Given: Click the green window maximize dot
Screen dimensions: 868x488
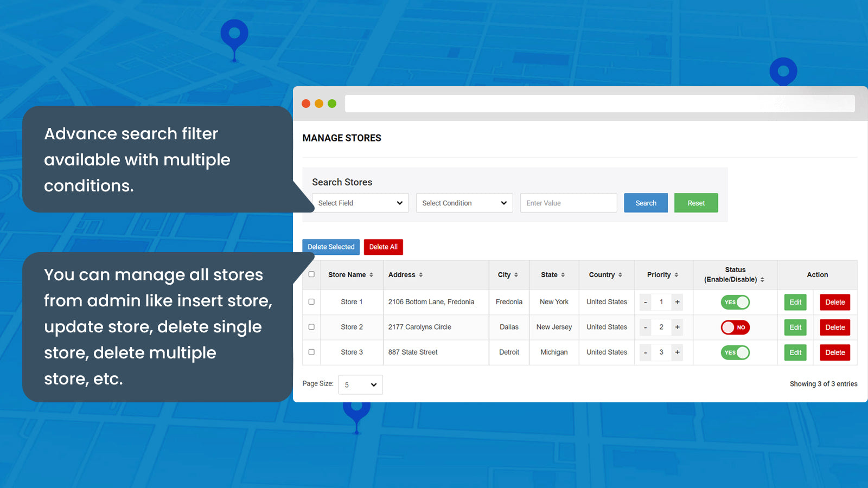Looking at the screenshot, I should pyautogui.click(x=332, y=104).
